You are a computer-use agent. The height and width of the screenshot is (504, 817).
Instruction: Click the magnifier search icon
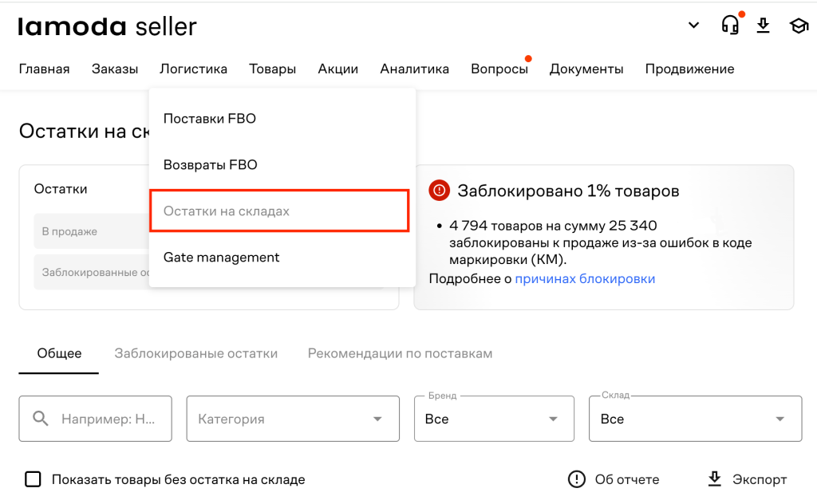tap(41, 419)
